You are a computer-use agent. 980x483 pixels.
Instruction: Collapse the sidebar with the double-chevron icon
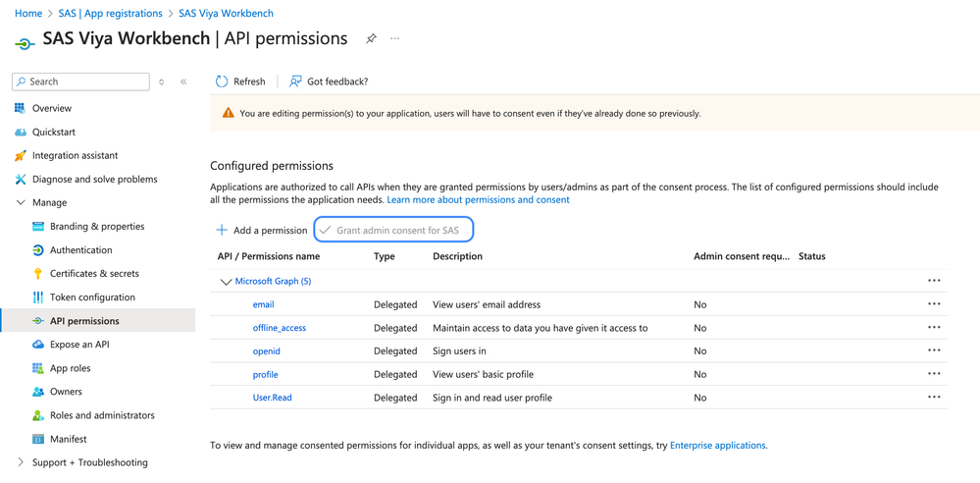[x=183, y=81]
